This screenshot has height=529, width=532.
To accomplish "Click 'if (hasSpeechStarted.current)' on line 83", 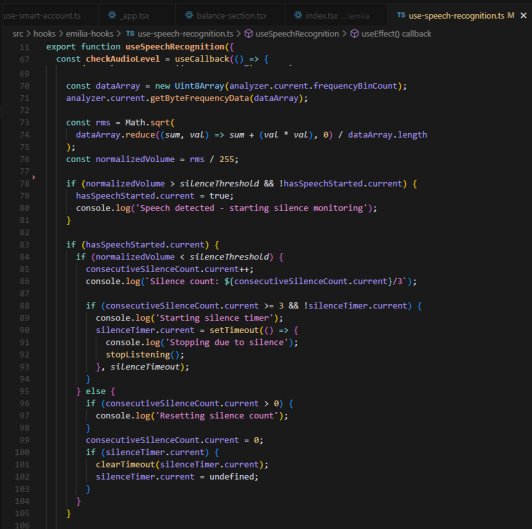I will (x=137, y=245).
